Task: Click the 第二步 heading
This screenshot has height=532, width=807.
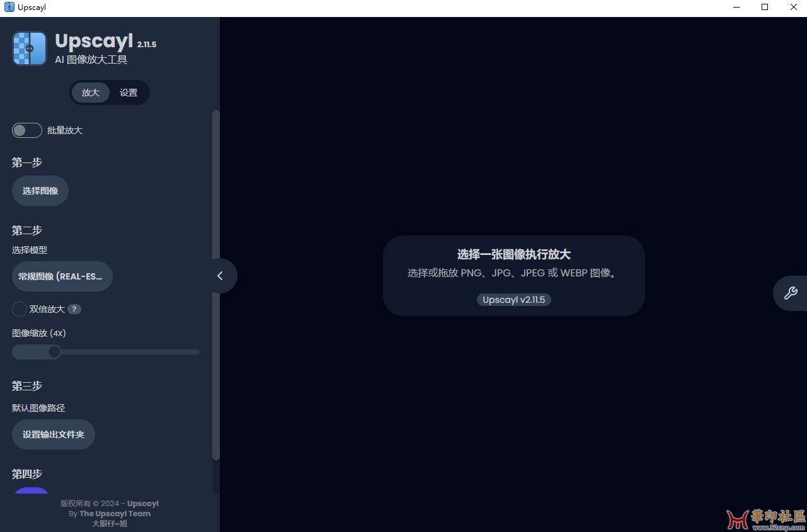Action: (x=27, y=230)
